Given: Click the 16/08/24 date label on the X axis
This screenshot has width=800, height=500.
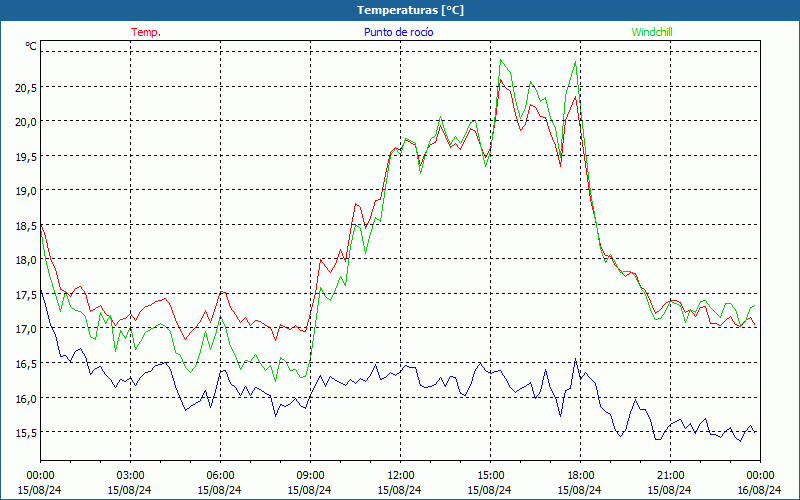Looking at the screenshot, I should coord(759,490).
